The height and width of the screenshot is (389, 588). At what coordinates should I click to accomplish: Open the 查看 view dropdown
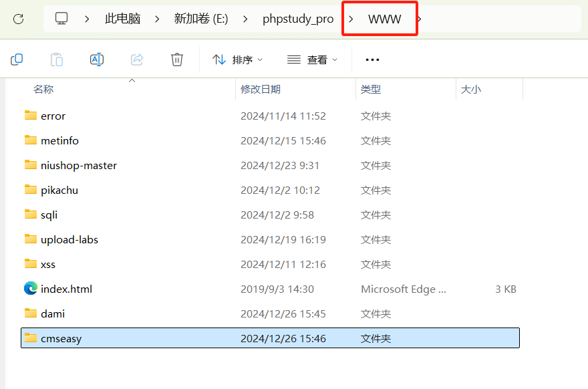click(x=313, y=59)
